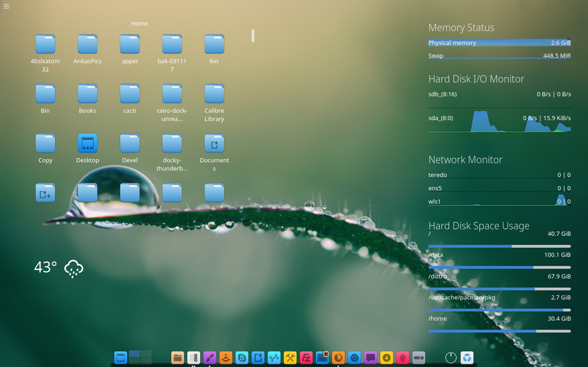Open FileZilla from the dock
The height and width of the screenshot is (367, 588).
[x=306, y=358]
